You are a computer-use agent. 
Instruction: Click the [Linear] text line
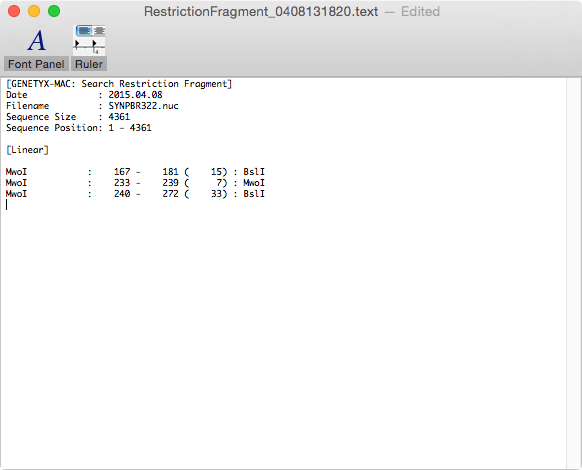[27, 150]
